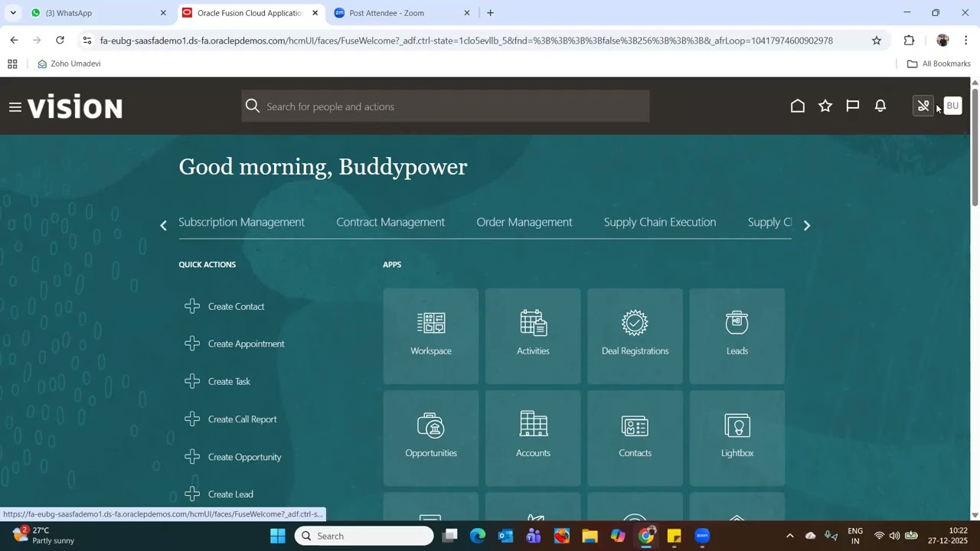Click the accessibility settings icon beside BU

[x=923, y=106]
